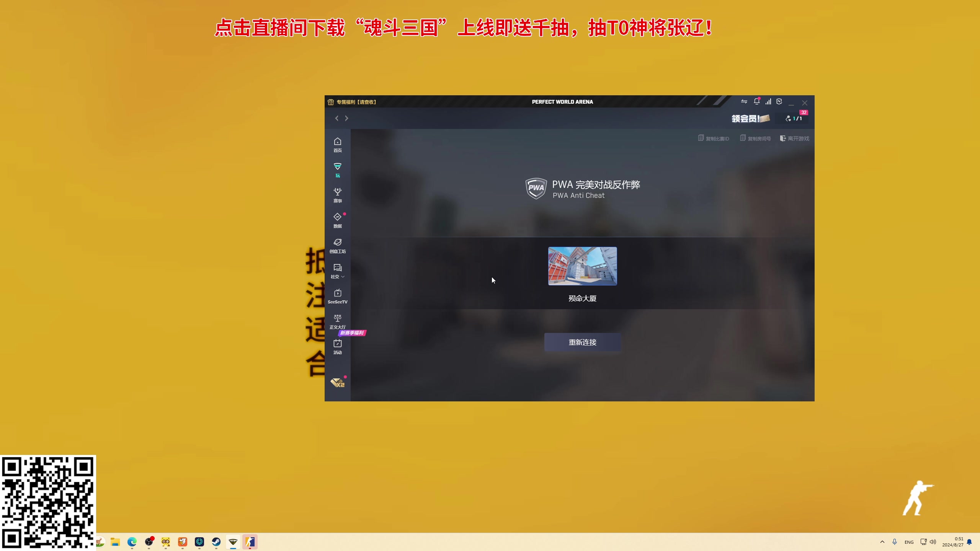Viewport: 980px width, 551px height.
Task: Switch to Perfect World Arena taskbar icon
Action: point(233,542)
